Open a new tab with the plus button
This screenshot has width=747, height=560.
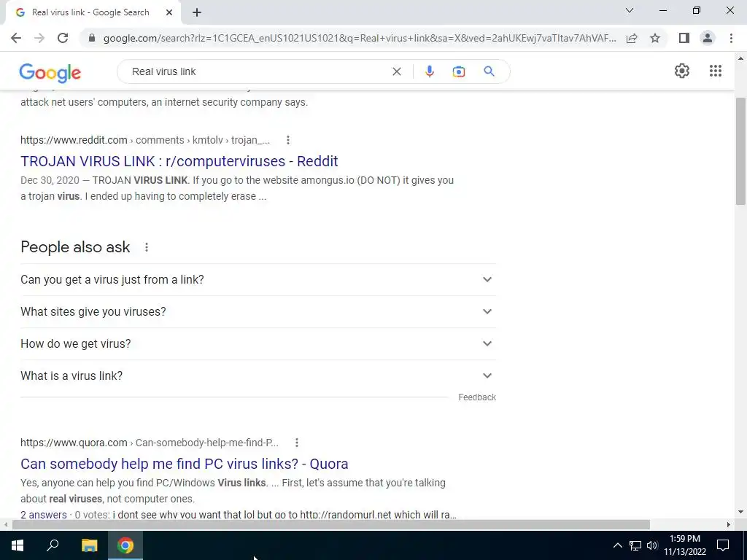pyautogui.click(x=197, y=12)
